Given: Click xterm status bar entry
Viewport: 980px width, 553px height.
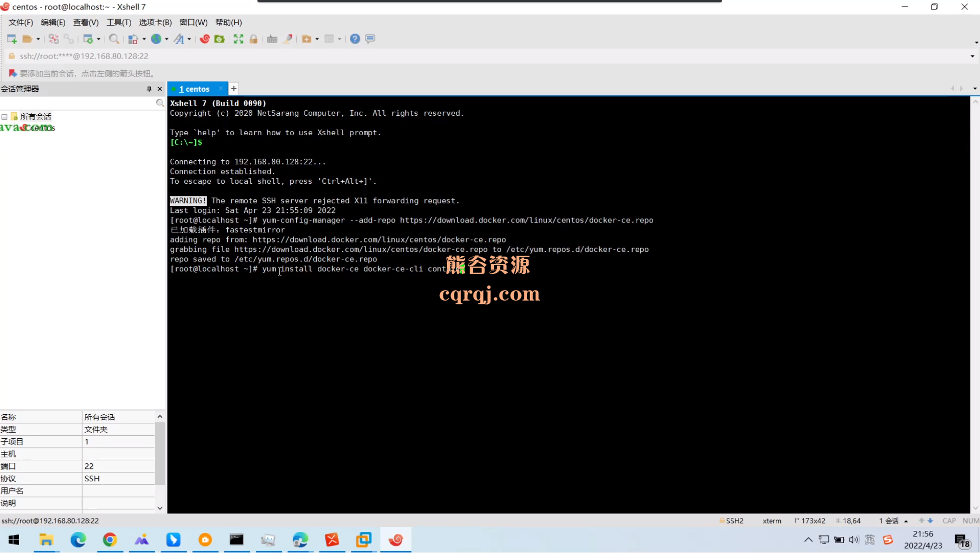Looking at the screenshot, I should 772,521.
